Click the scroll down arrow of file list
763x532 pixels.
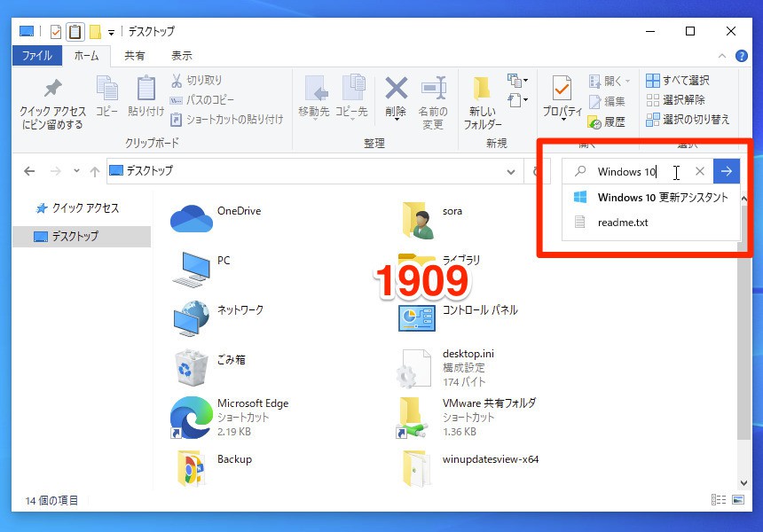coord(743,483)
